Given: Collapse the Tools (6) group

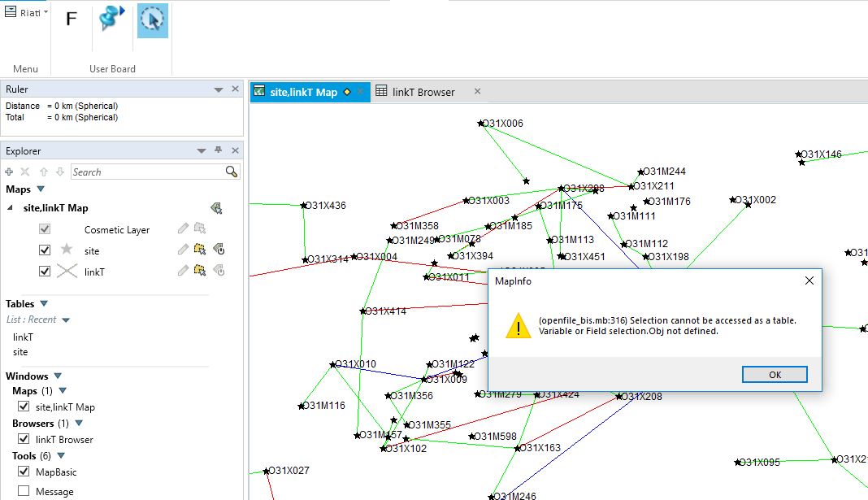Looking at the screenshot, I should (x=61, y=456).
